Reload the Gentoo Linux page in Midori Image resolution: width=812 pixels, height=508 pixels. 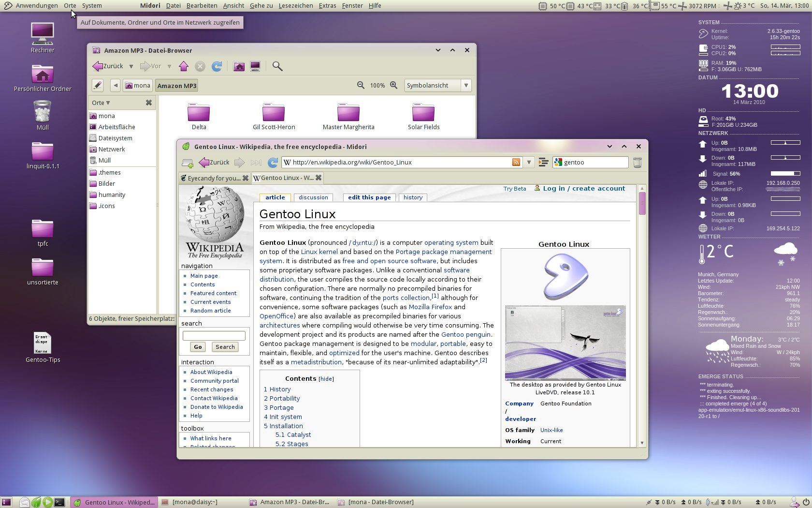[273, 163]
